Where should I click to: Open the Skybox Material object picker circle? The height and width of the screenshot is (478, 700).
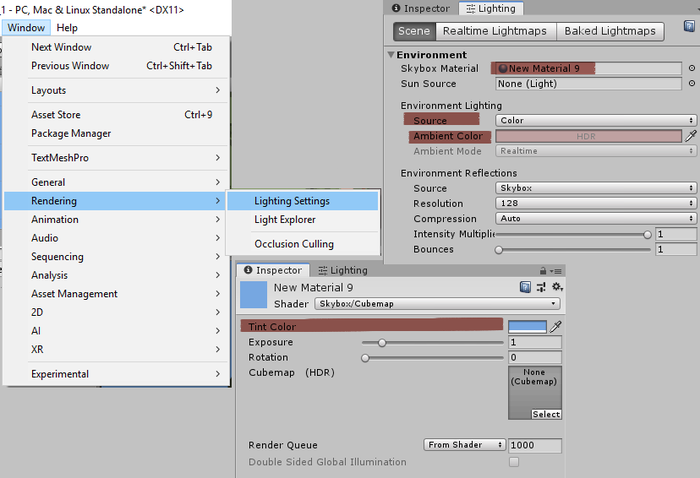692,68
